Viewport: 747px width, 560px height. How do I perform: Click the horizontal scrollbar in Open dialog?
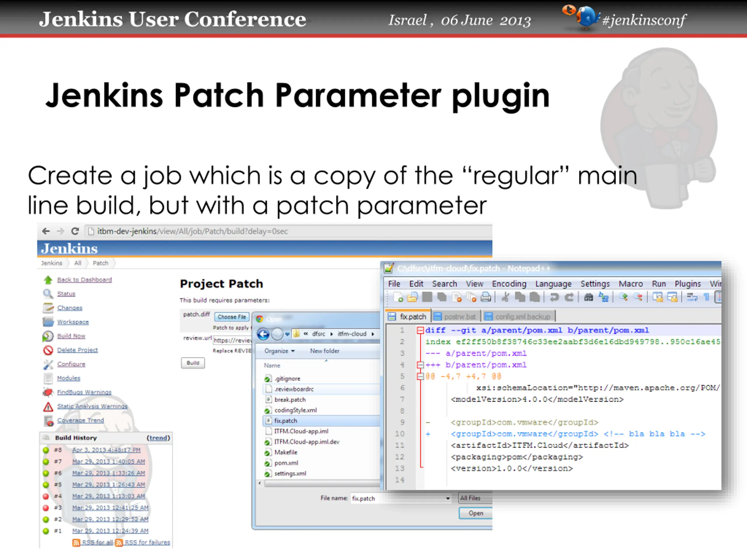(x=322, y=483)
